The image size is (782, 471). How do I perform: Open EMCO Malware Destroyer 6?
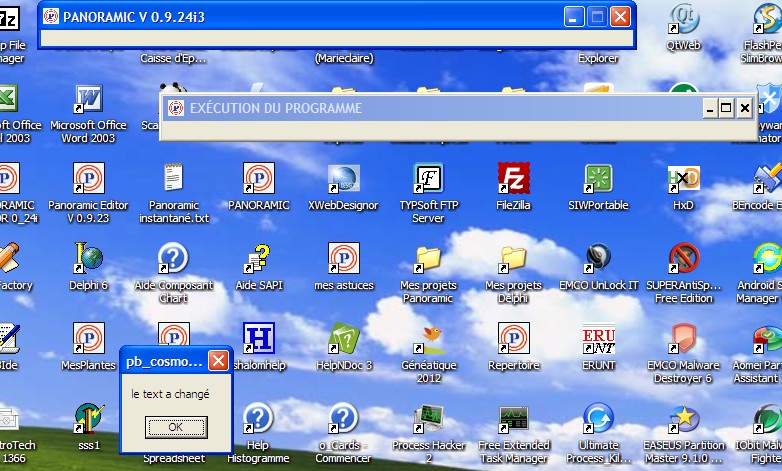pyautogui.click(x=683, y=338)
